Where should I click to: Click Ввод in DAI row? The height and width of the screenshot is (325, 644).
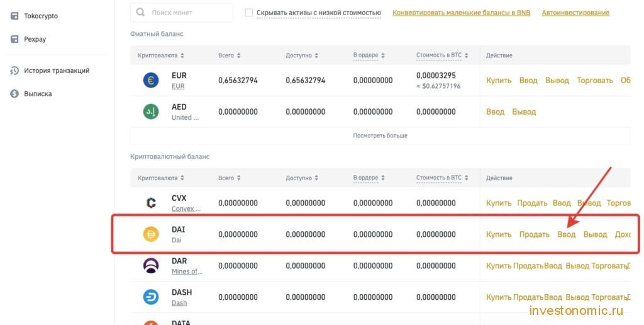(x=567, y=234)
